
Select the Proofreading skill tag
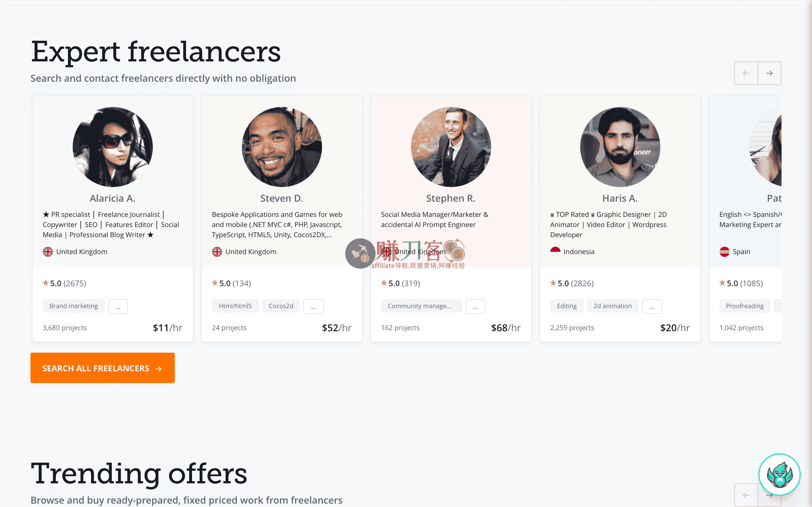tap(745, 306)
